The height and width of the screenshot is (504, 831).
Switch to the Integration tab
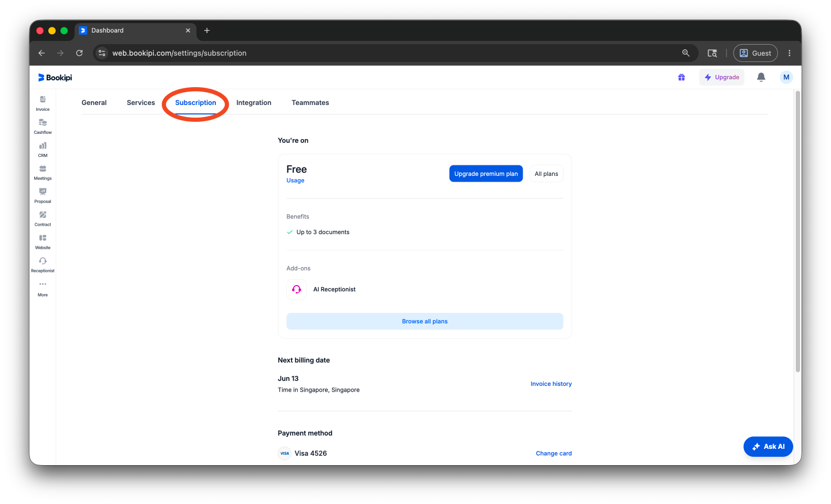254,103
